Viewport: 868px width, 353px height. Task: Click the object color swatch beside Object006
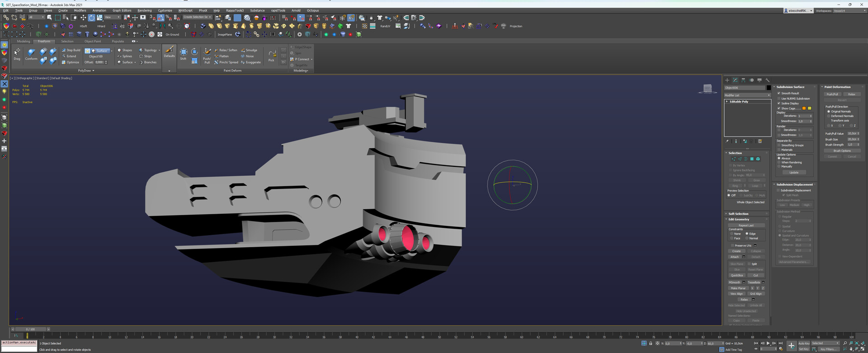point(769,88)
